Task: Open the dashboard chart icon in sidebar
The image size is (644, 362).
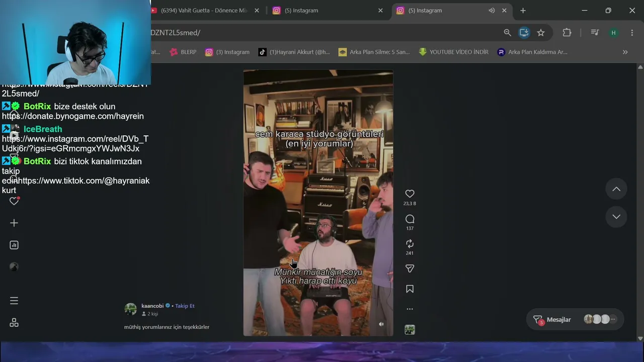Action: point(14,245)
